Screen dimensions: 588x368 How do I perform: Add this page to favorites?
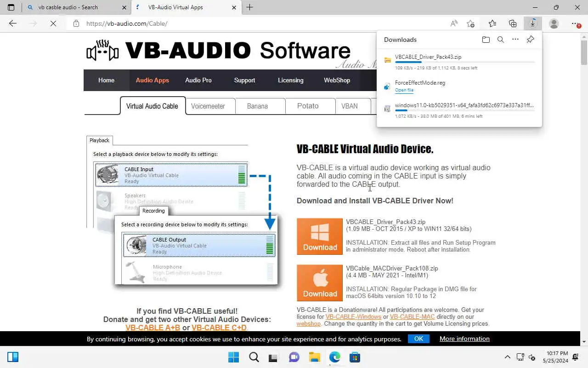click(x=470, y=23)
